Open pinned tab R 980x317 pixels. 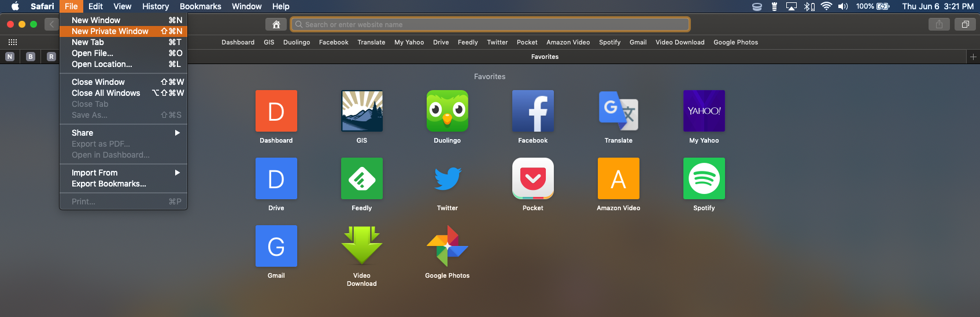pos(51,57)
